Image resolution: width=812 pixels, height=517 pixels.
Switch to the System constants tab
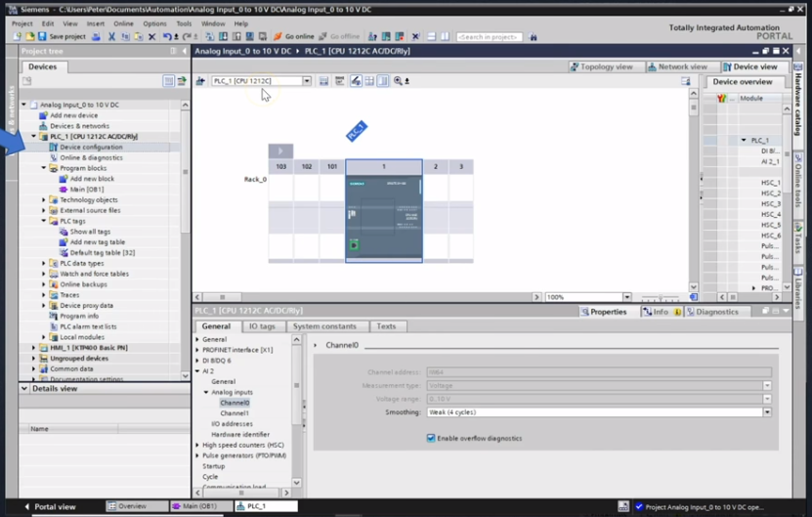tap(324, 326)
